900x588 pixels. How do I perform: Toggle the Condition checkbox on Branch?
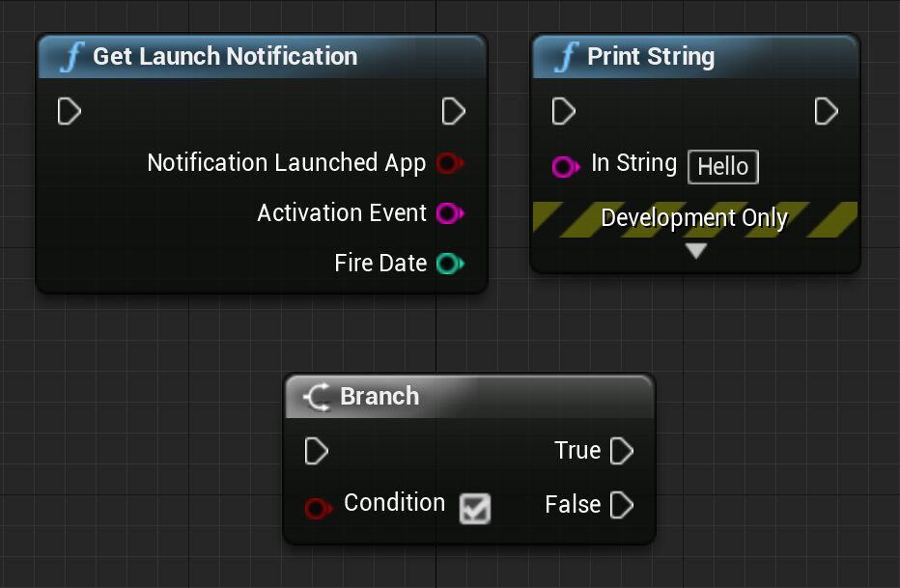(474, 508)
